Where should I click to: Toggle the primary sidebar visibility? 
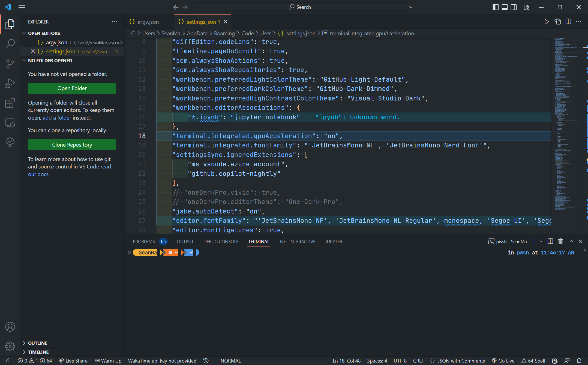point(496,7)
